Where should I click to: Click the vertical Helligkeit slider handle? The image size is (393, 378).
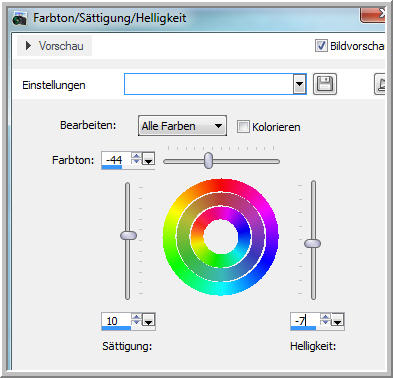click(x=313, y=243)
